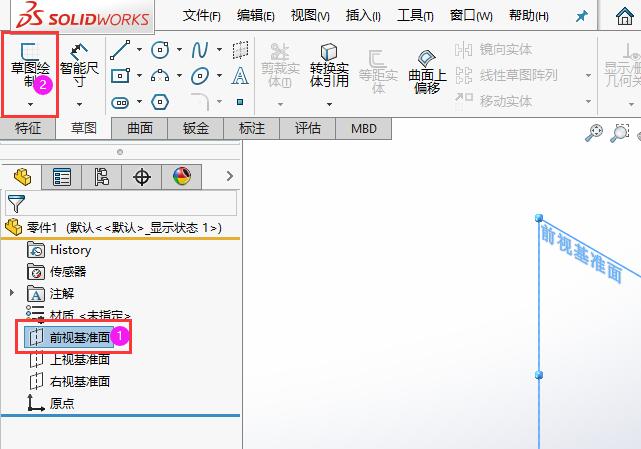Click the Trim Entities (剪裁实体) tool

coord(280,65)
